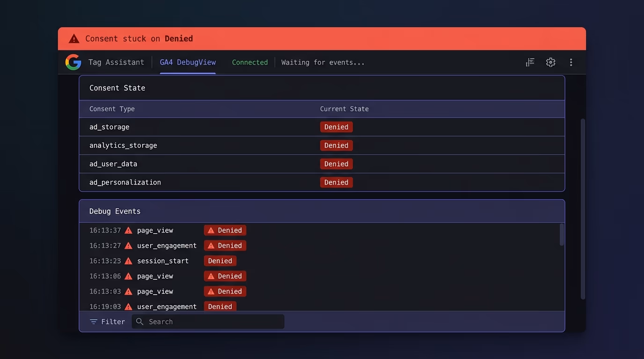Click the Denied badge on 16:19:03 event
Image resolution: width=644 pixels, height=359 pixels.
pyautogui.click(x=220, y=307)
